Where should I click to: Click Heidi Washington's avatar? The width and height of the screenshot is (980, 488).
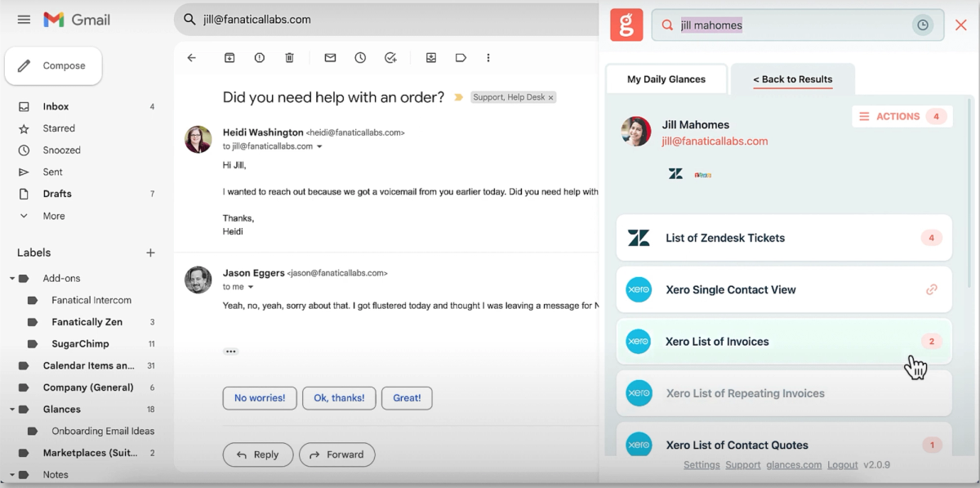point(198,139)
